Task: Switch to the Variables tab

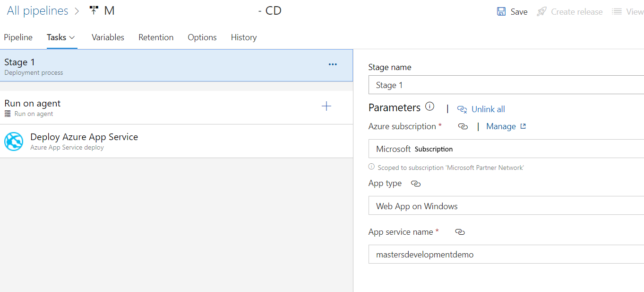Action: tap(108, 37)
